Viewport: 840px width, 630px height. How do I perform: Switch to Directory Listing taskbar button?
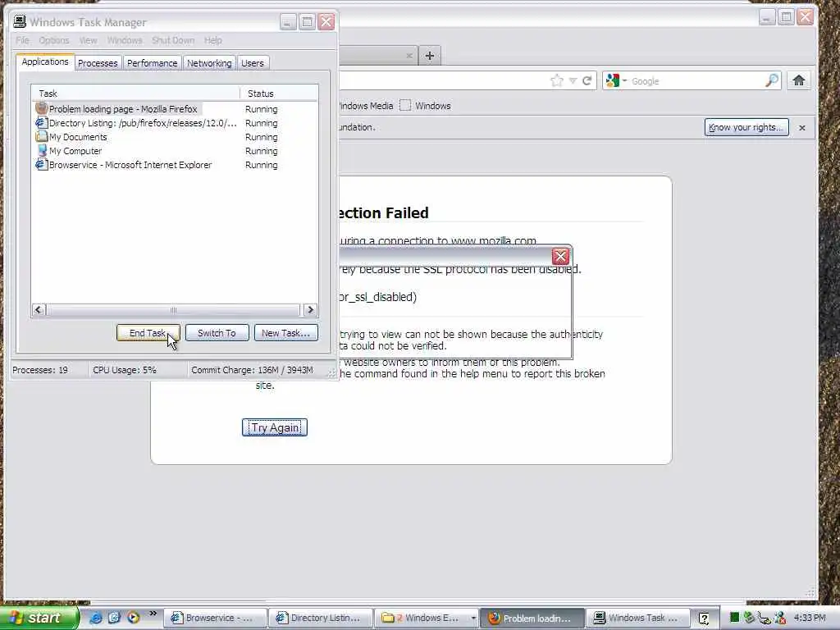pyautogui.click(x=321, y=618)
